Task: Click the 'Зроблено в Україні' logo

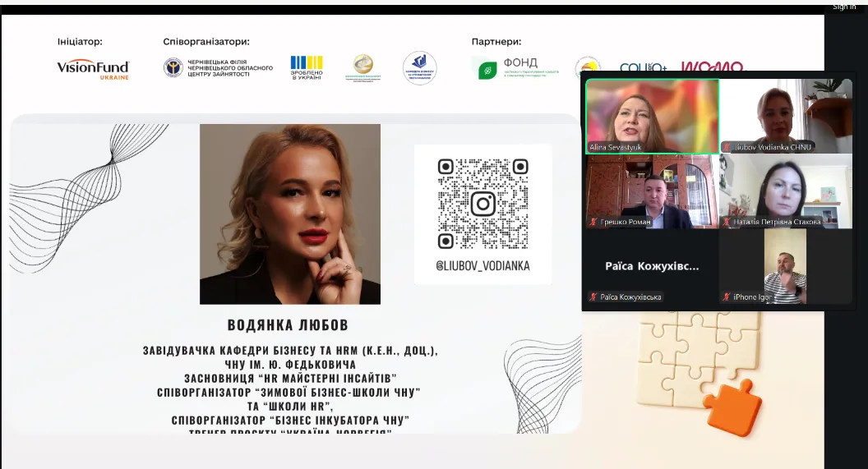Action: [306, 67]
